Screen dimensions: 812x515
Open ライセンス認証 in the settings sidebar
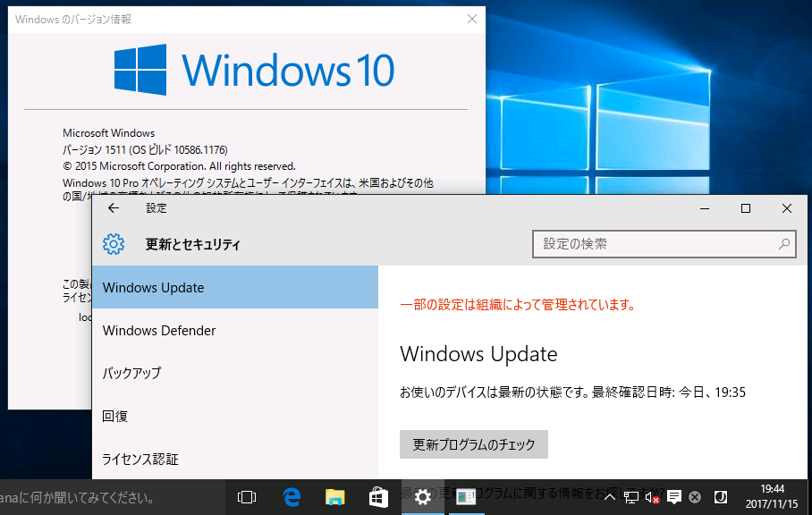(235, 459)
